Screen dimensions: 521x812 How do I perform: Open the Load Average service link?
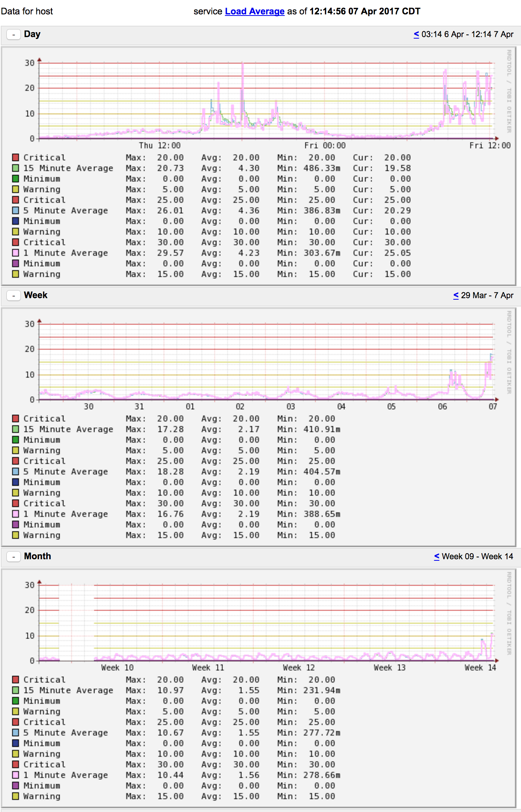click(x=254, y=11)
